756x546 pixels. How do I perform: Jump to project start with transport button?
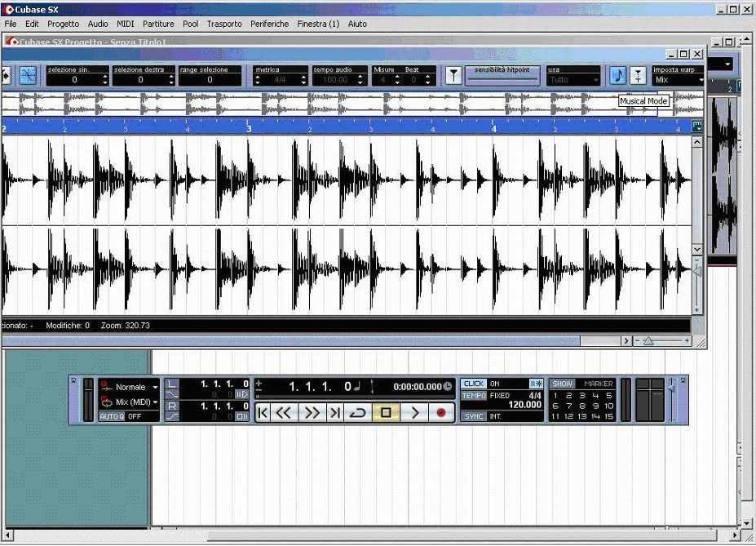tap(263, 413)
